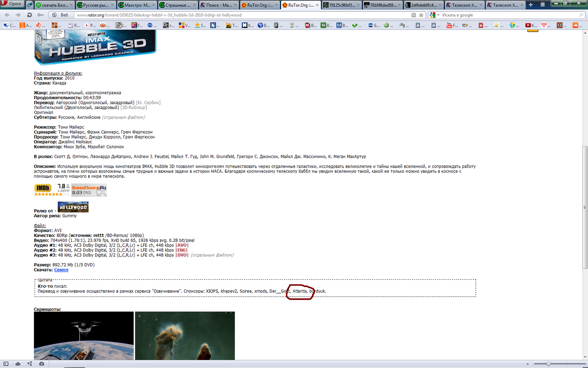Viewport: 588px width, 368px height.
Task: Open the game controller bookmark icon
Action: 405,25
